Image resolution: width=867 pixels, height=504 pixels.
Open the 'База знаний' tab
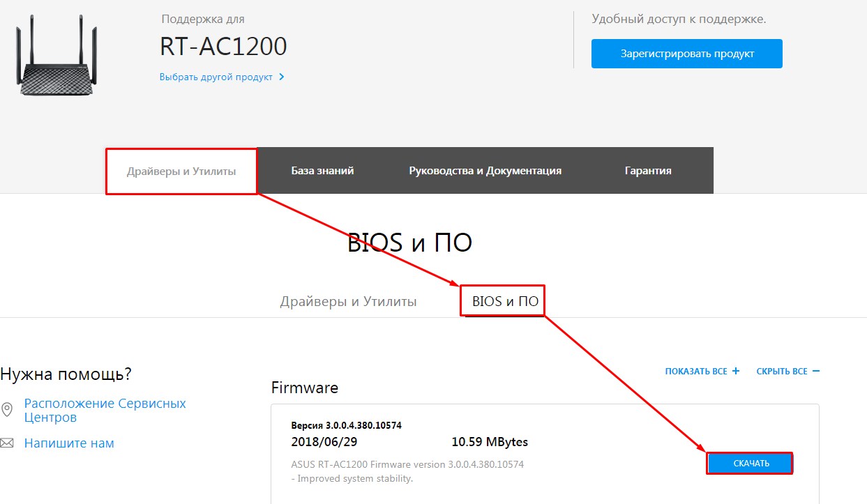click(322, 170)
